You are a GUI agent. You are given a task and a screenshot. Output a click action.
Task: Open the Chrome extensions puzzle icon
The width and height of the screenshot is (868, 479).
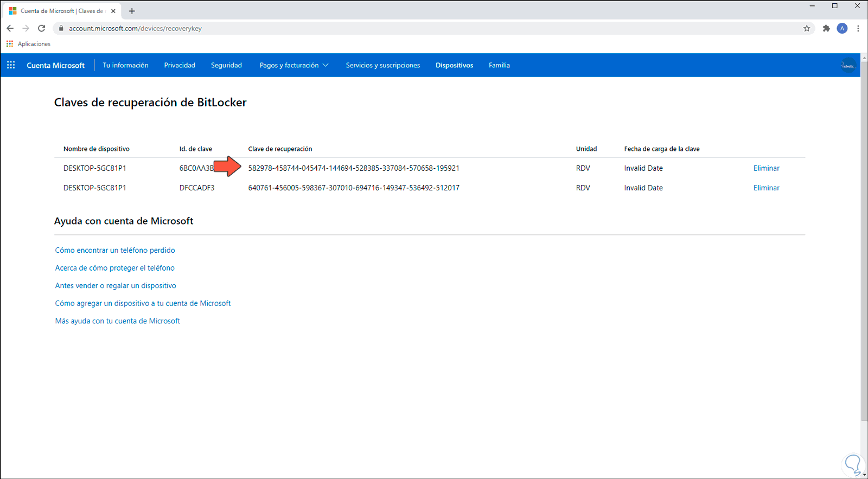826,28
